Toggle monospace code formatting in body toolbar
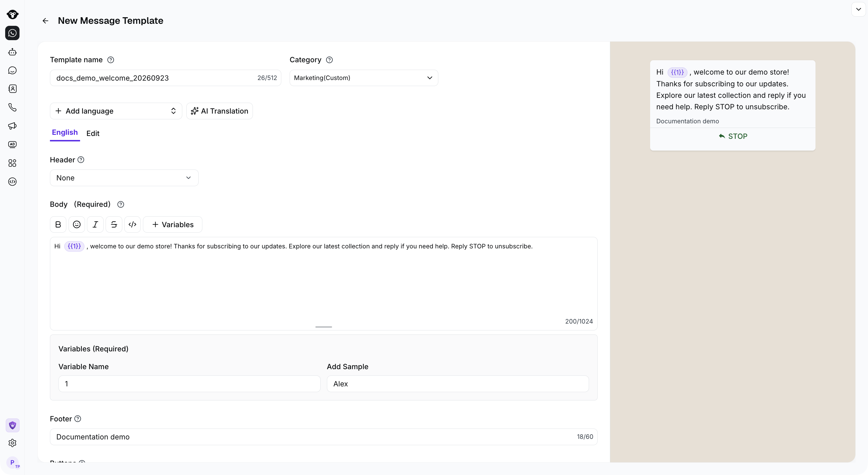 click(x=132, y=225)
